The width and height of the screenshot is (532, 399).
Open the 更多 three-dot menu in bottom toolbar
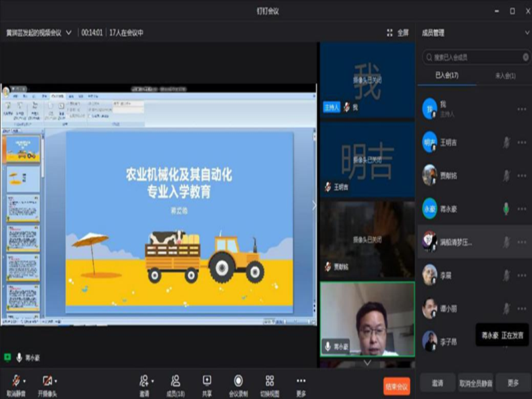coord(301,380)
